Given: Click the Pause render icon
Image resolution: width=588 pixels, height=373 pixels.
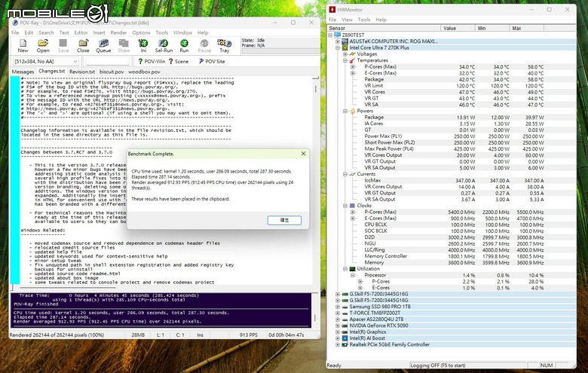Looking at the screenshot, I should pos(204,46).
